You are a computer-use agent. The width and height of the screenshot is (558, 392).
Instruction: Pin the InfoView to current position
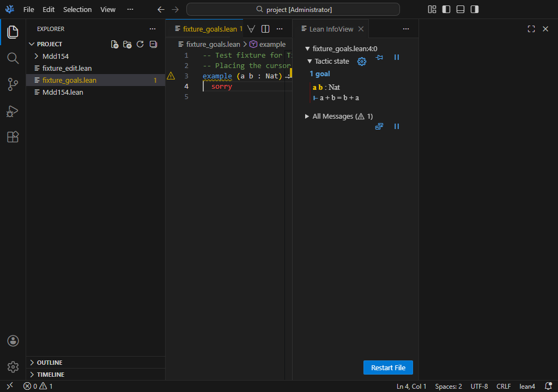click(380, 58)
